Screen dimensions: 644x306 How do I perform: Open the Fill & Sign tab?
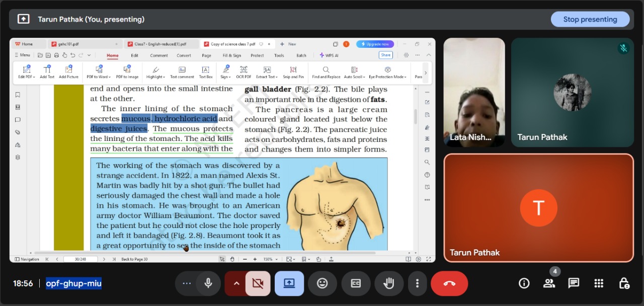(232, 55)
